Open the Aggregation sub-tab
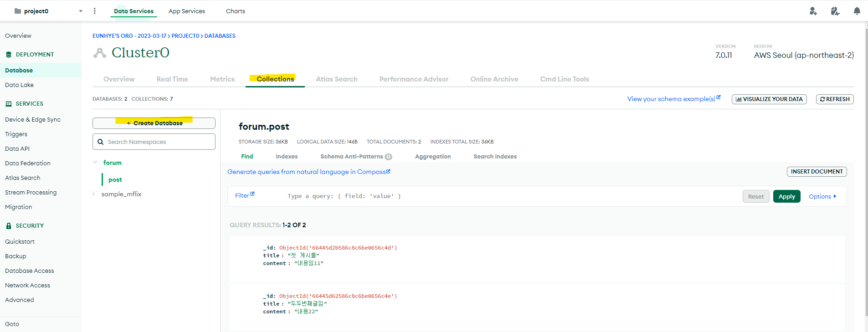Viewport: 868px width, 332px height. (x=433, y=156)
